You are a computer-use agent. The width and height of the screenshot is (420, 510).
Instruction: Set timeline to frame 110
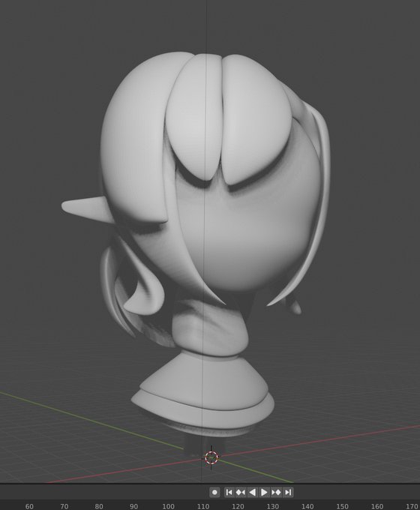click(203, 506)
